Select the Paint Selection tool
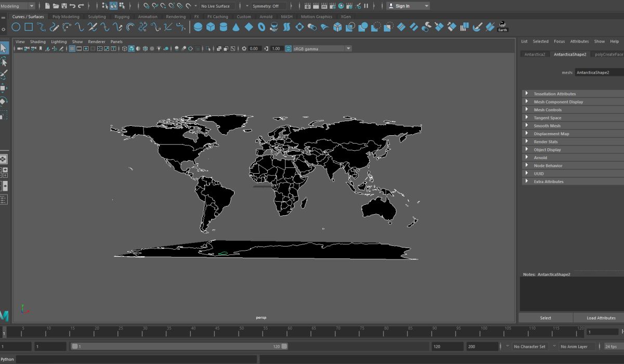The height and width of the screenshot is (364, 624). point(4,74)
